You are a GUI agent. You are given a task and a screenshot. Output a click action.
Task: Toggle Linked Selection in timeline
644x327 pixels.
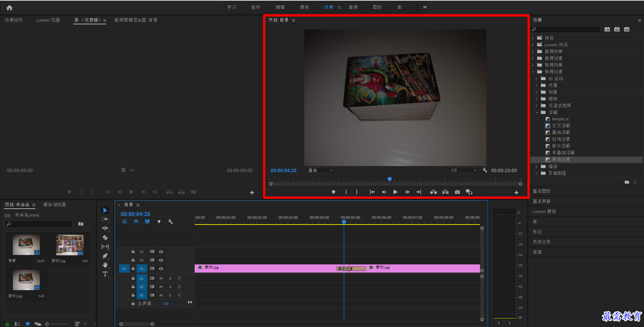coord(147,222)
